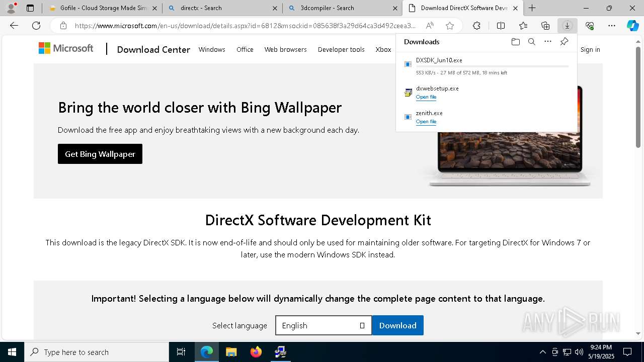
Task: Click the address bar URL
Action: [x=245, y=26]
